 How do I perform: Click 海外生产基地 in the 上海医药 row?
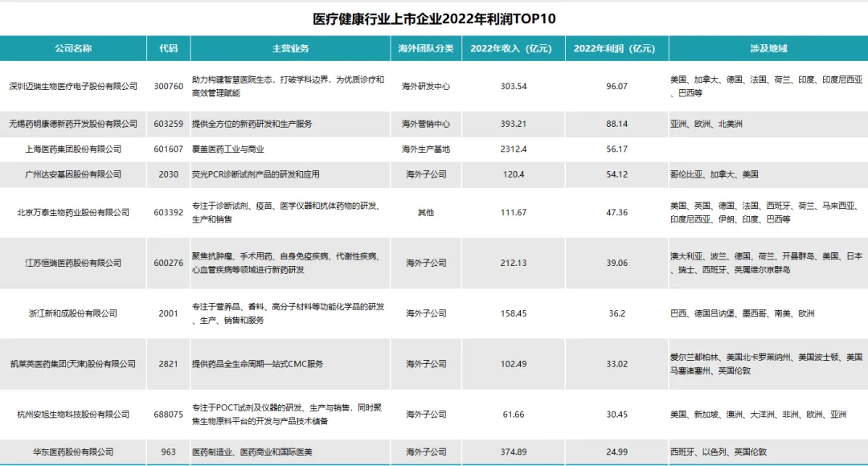click(x=426, y=149)
